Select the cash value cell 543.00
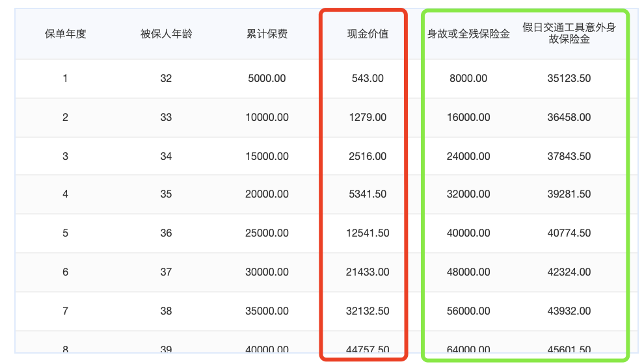The image size is (644, 364). (x=368, y=79)
